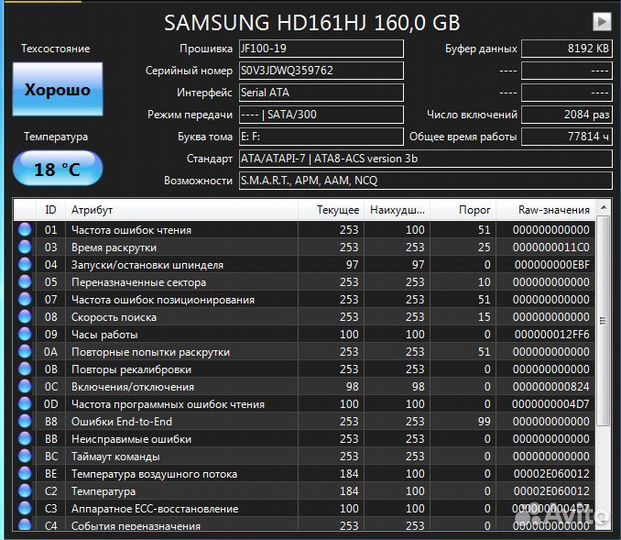Select the Частота программных ошибок чтения row
This screenshot has height=540, width=621.
pyautogui.click(x=304, y=404)
